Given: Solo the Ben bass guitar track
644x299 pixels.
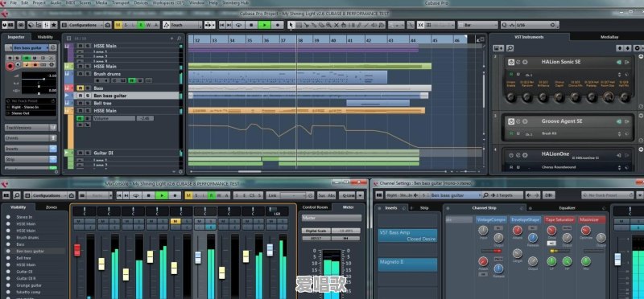Looking at the screenshot, I should (88, 96).
